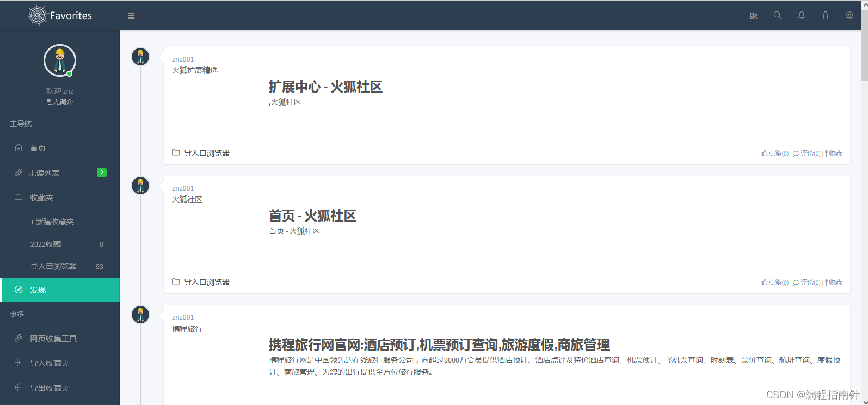Screen dimensions: 868x405
Task: Click 收藏 on 首页 - 火狐社区 post
Action: point(833,283)
